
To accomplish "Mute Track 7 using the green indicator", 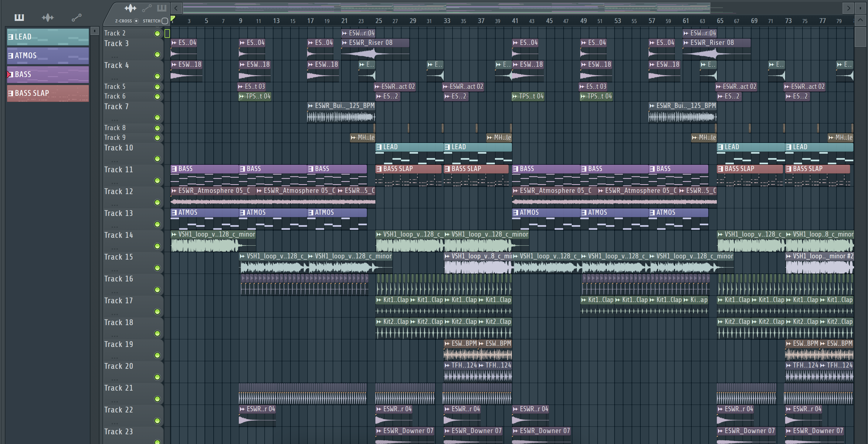I will 157,117.
